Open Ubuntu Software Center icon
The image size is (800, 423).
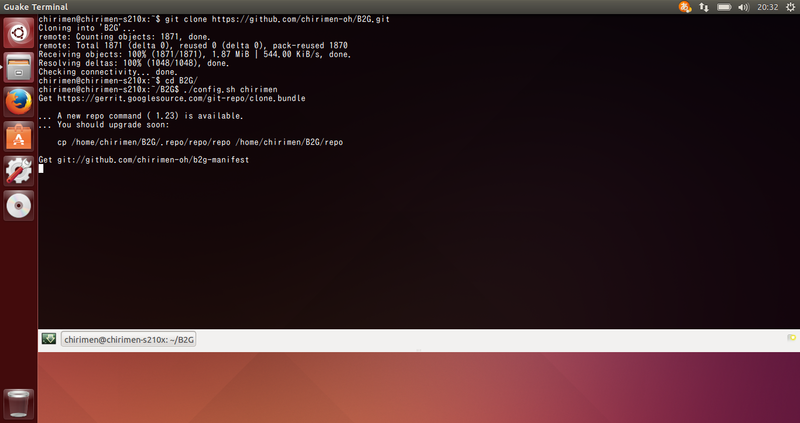click(19, 137)
